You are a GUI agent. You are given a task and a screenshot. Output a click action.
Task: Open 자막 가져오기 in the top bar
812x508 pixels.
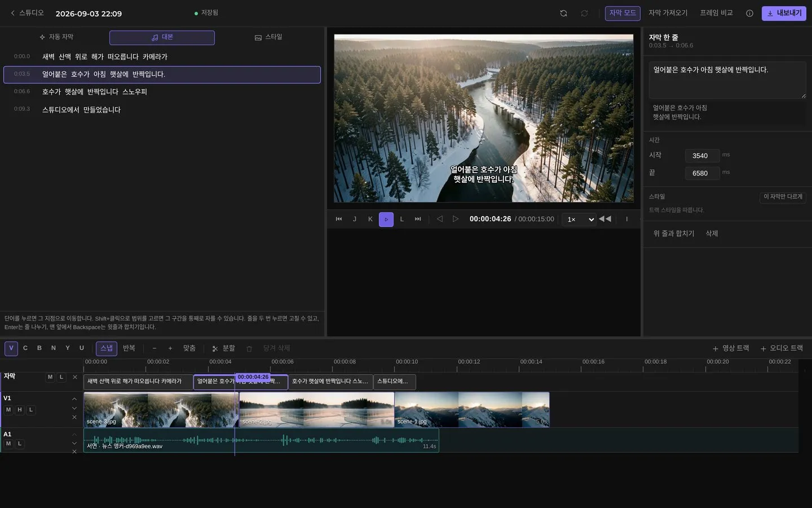[x=668, y=14]
